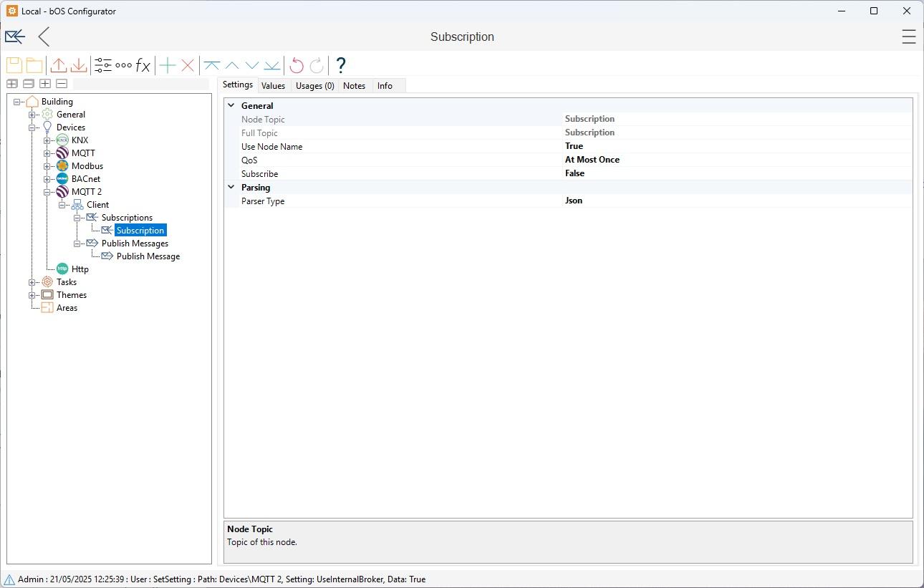Collapse the Building root node
924x588 pixels.
17,102
